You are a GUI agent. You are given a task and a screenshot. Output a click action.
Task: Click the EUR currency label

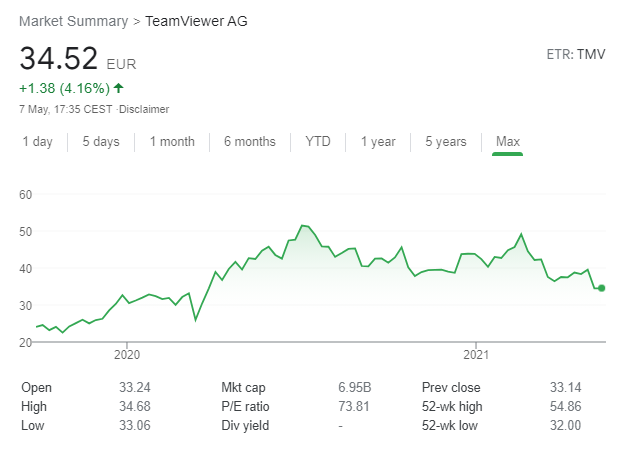[x=121, y=64]
